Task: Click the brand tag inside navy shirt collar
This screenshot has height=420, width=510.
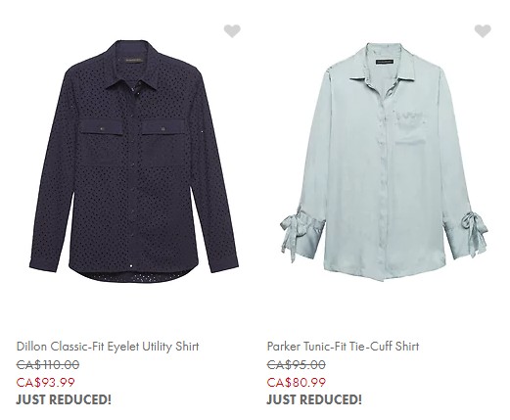Action: click(133, 60)
